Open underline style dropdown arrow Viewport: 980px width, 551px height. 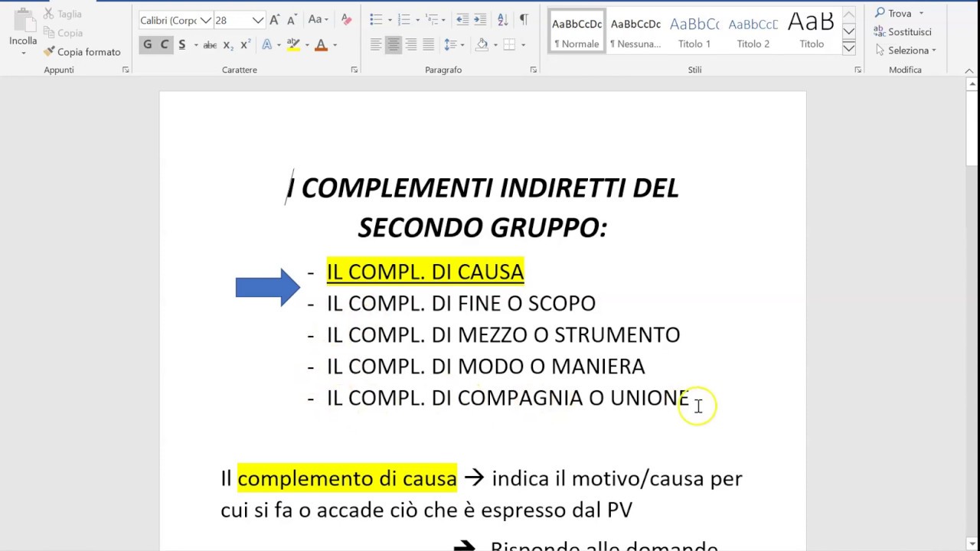point(195,45)
